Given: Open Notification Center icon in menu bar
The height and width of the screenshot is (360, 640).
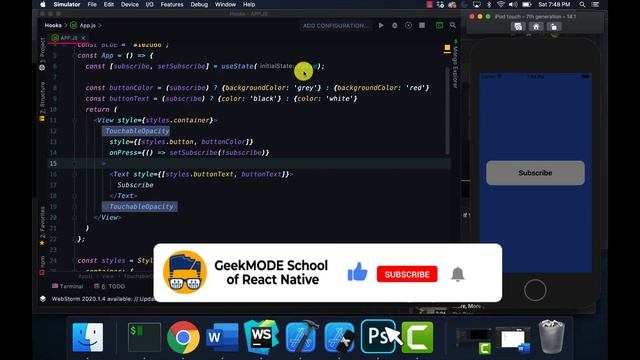Looking at the screenshot, I should tap(596, 4).
